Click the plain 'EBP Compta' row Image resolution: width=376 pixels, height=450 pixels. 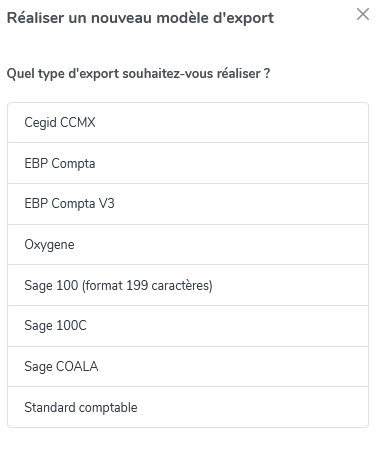188,163
